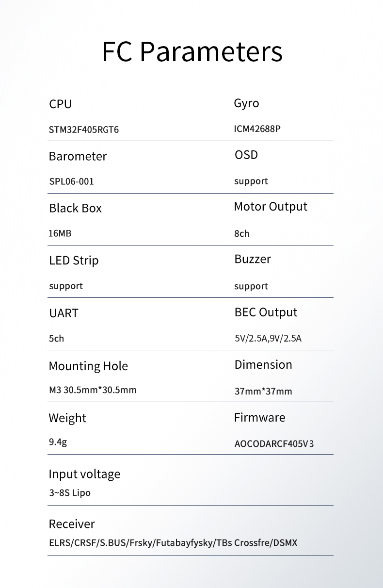The height and width of the screenshot is (588, 383).
Task: Click the Black Box label
Action: pos(75,208)
